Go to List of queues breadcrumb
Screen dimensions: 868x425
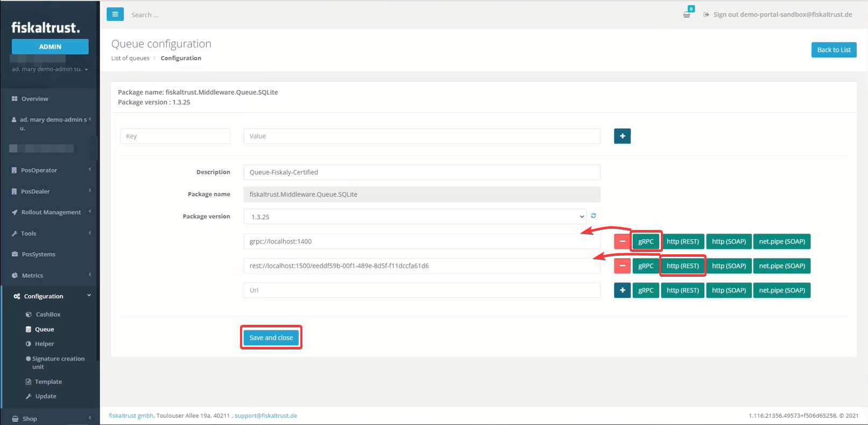(x=130, y=58)
